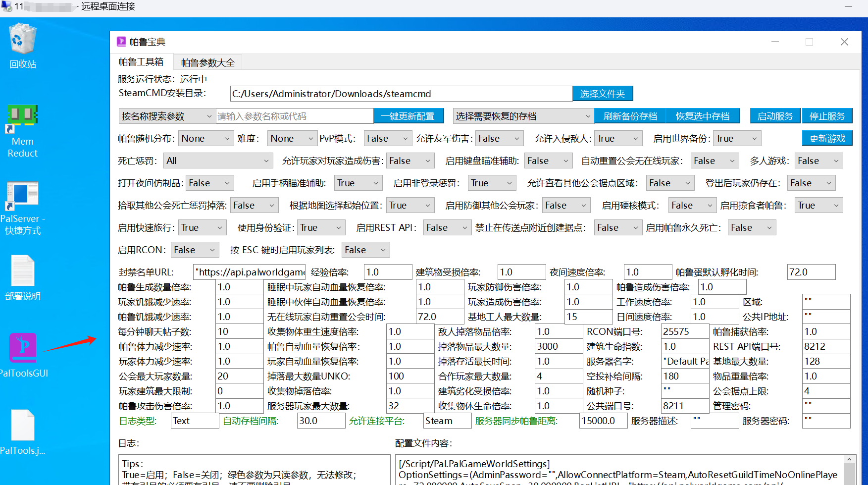This screenshot has width=868, height=485.
Task: Click the 公会最大玩家数量 field
Action: click(239, 376)
